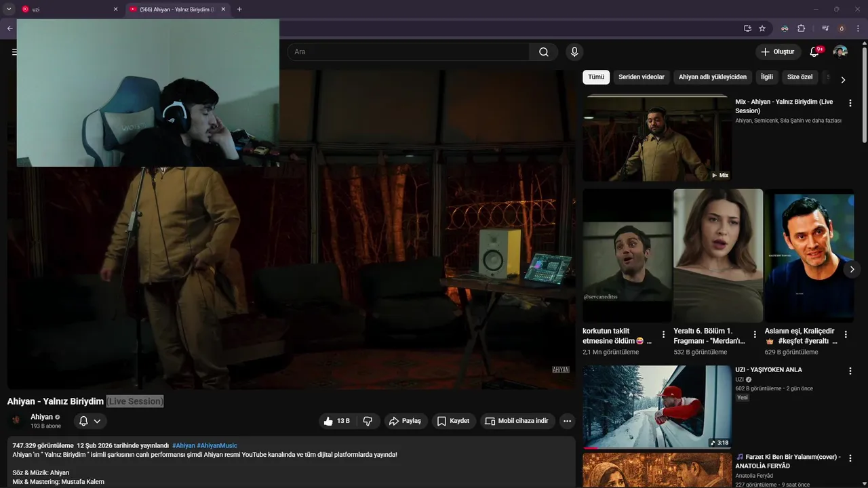The height and width of the screenshot is (488, 868).
Task: Open options for korkutun taklit short
Action: point(663,335)
